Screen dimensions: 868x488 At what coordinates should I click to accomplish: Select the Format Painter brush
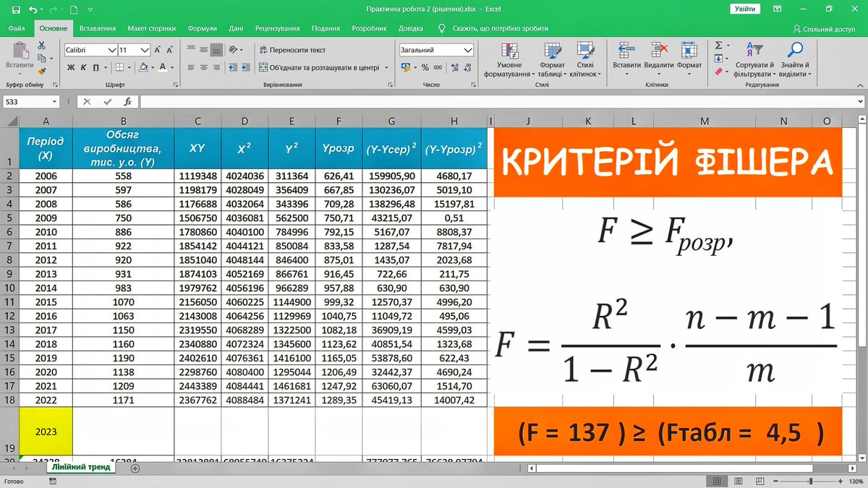click(x=42, y=72)
